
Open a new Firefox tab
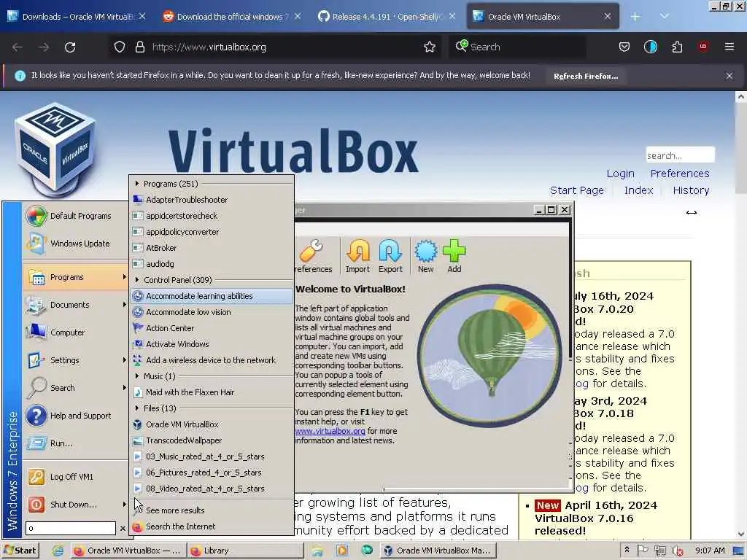pyautogui.click(x=635, y=17)
